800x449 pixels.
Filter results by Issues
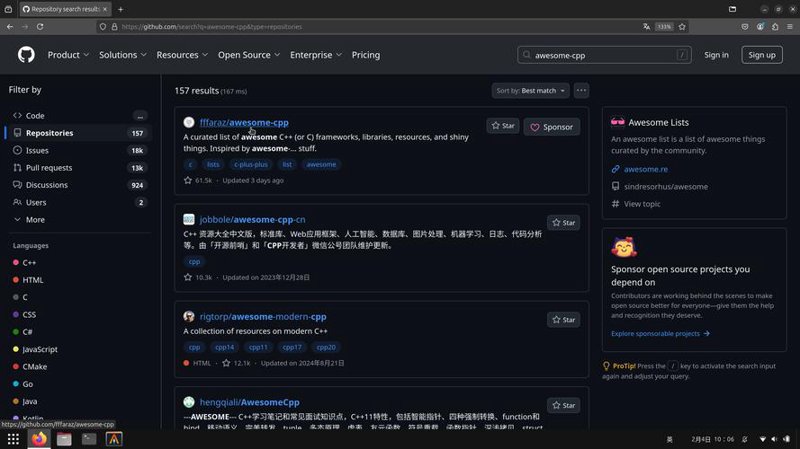(x=78, y=151)
